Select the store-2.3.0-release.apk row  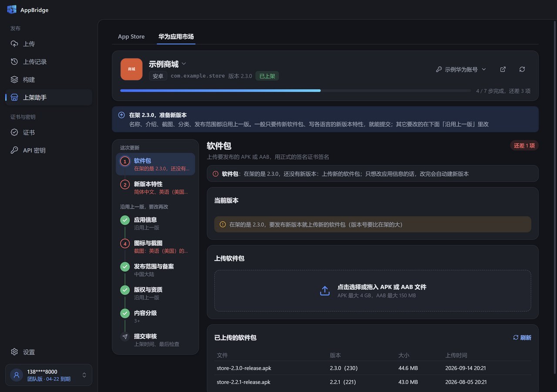373,368
